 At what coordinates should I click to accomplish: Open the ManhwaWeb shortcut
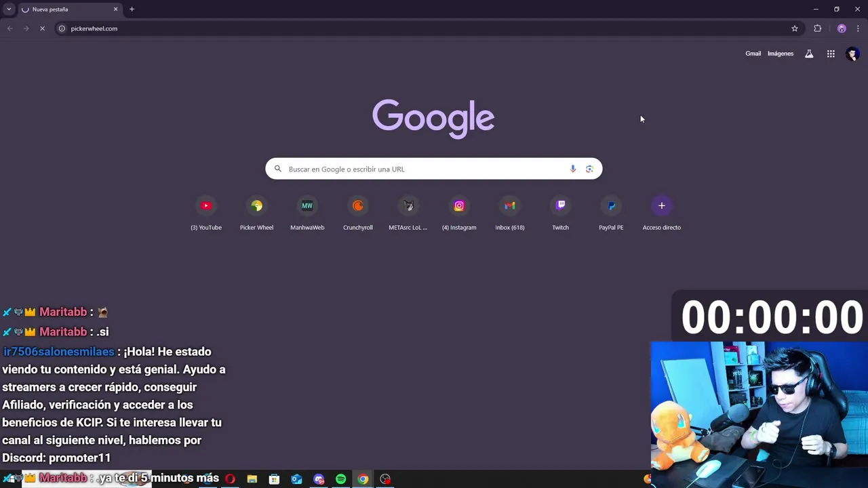307,213
